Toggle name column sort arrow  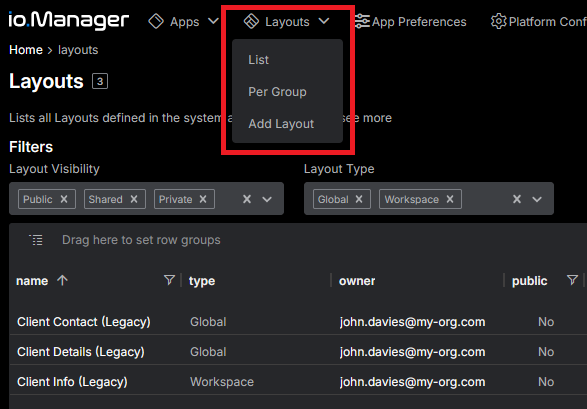[63, 280]
